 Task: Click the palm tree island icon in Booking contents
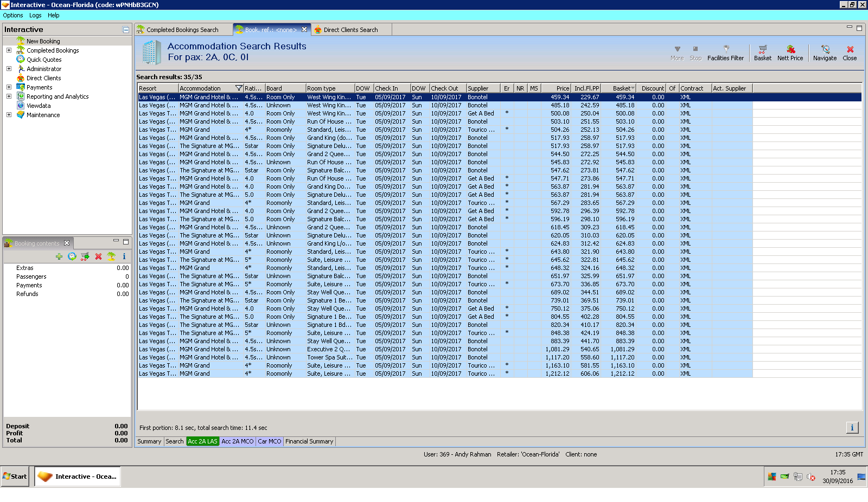click(111, 256)
